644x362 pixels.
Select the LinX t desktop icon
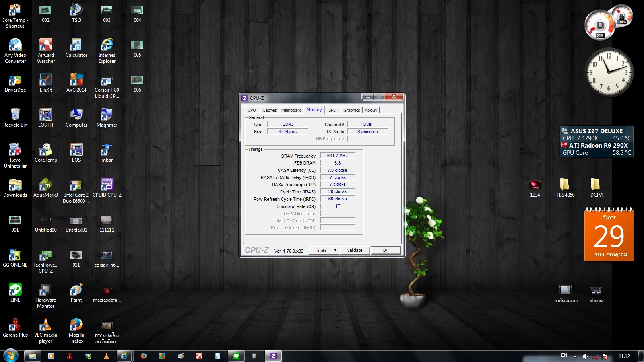click(46, 83)
